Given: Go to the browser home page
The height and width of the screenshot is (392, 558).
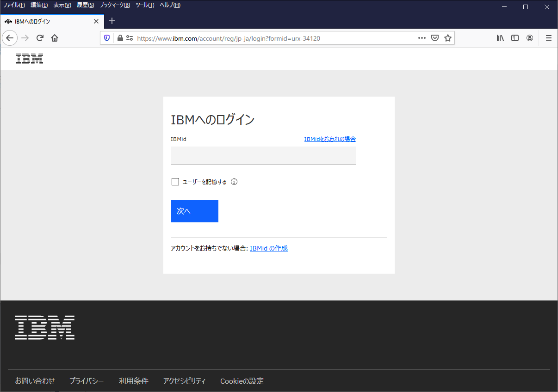Looking at the screenshot, I should tap(55, 38).
